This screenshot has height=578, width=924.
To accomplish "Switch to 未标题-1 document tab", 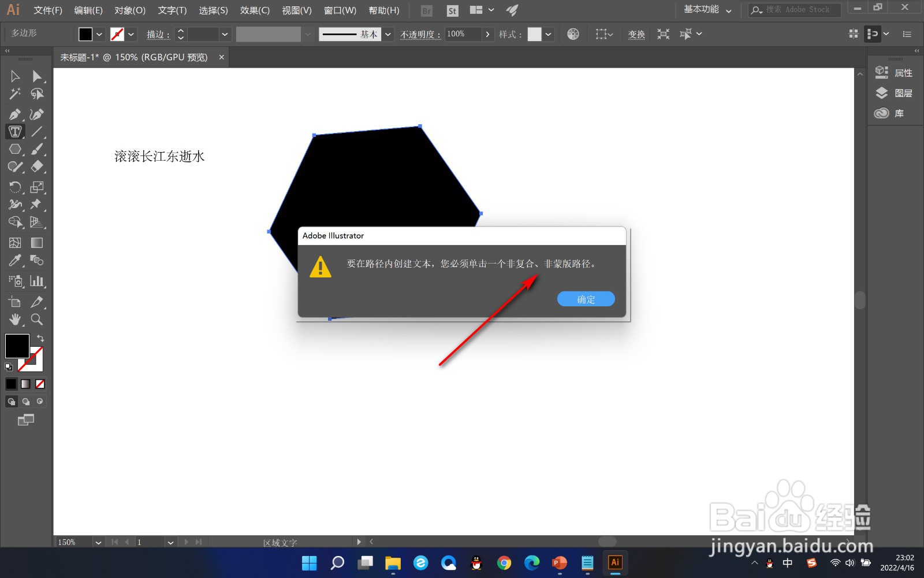I will pos(134,57).
